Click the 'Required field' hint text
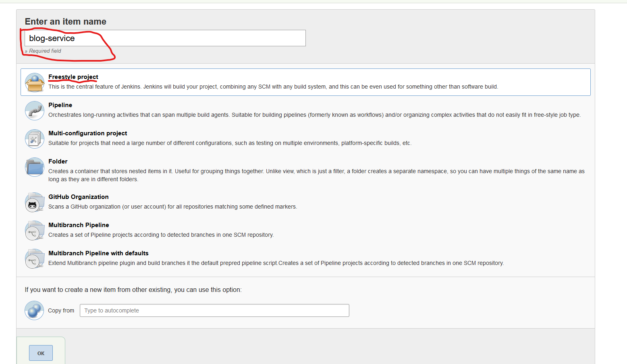This screenshot has width=627, height=364. [45, 51]
